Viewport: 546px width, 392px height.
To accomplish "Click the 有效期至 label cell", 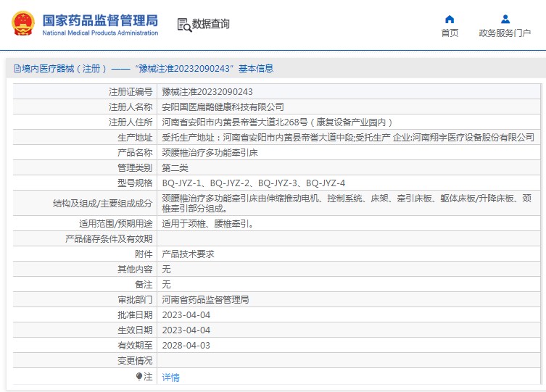I will 85,346.
